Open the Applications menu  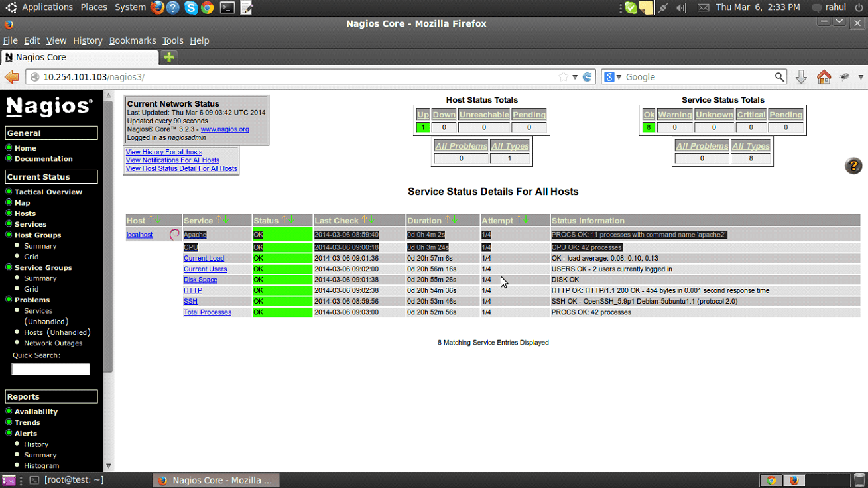47,7
